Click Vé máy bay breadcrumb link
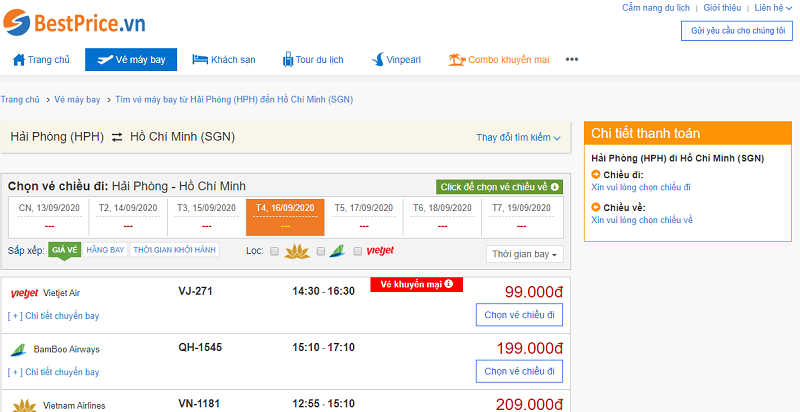 point(77,99)
